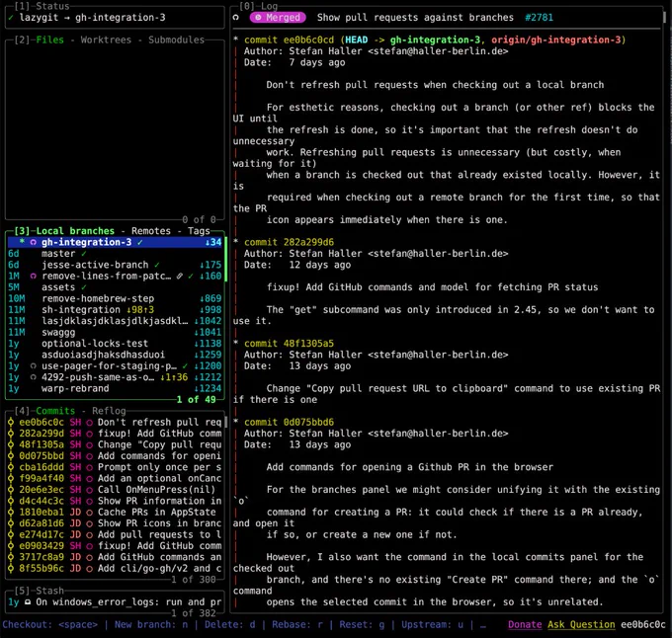Select the Local branches tab

point(75,231)
